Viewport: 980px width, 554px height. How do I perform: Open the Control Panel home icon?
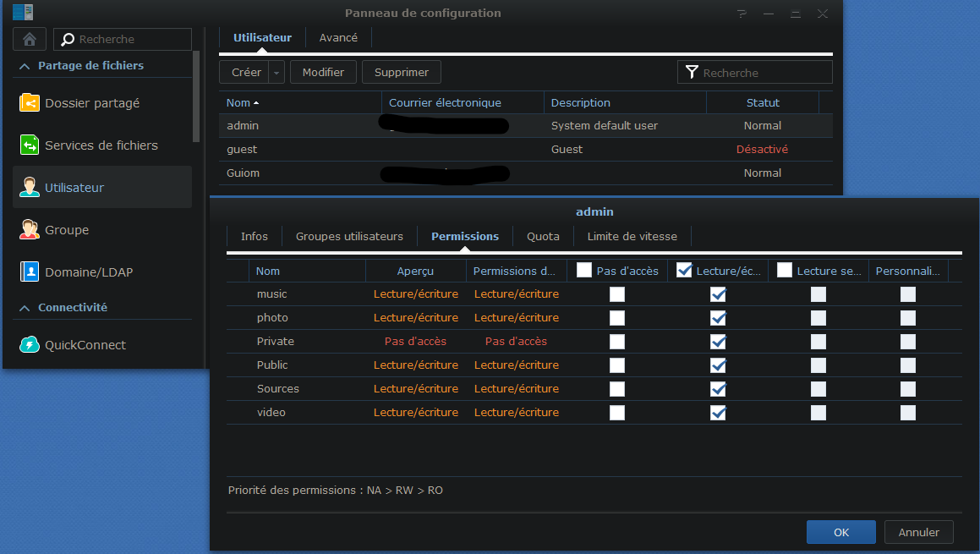click(30, 40)
